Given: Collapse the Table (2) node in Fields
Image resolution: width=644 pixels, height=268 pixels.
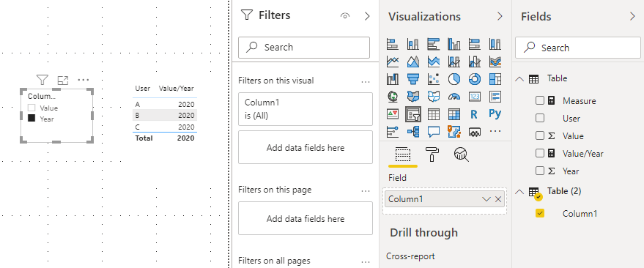Looking at the screenshot, I should click(519, 191).
